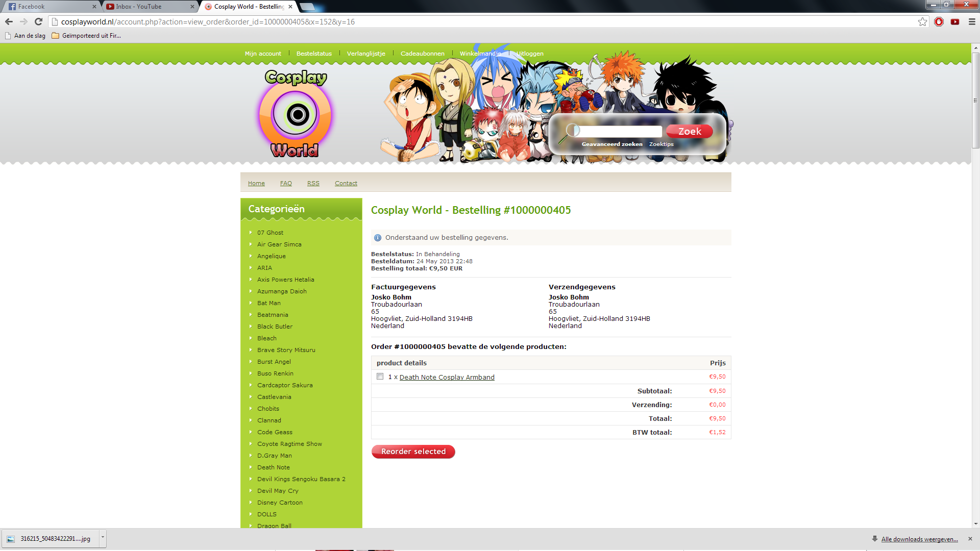Click the search text field
The height and width of the screenshot is (551, 980).
(621, 131)
